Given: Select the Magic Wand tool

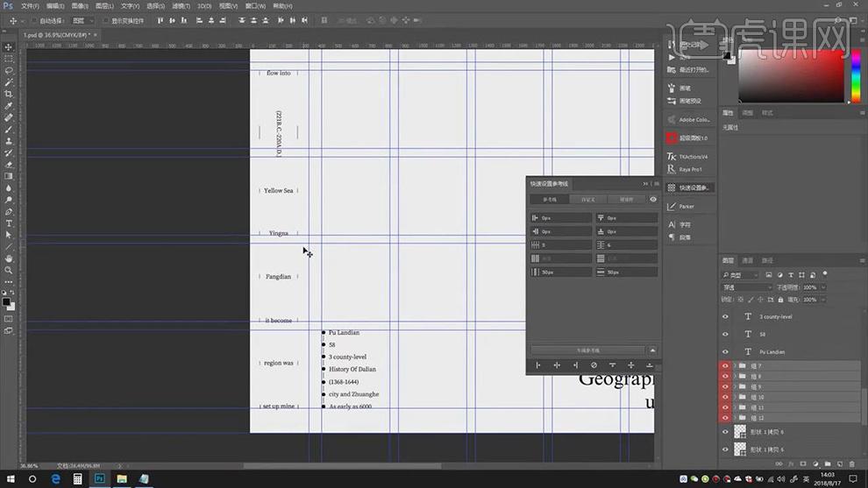Looking at the screenshot, I should 8,81.
